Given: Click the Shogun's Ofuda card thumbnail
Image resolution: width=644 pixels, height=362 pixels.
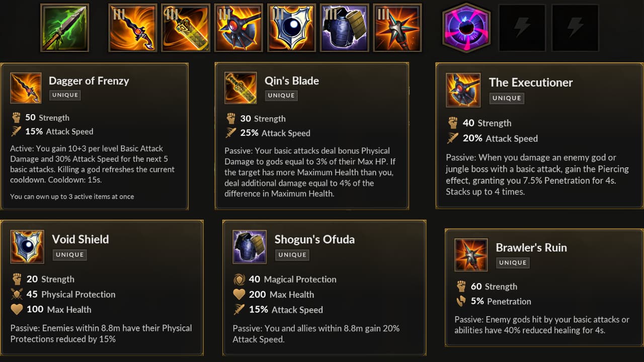Looking at the screenshot, I should pyautogui.click(x=250, y=247).
